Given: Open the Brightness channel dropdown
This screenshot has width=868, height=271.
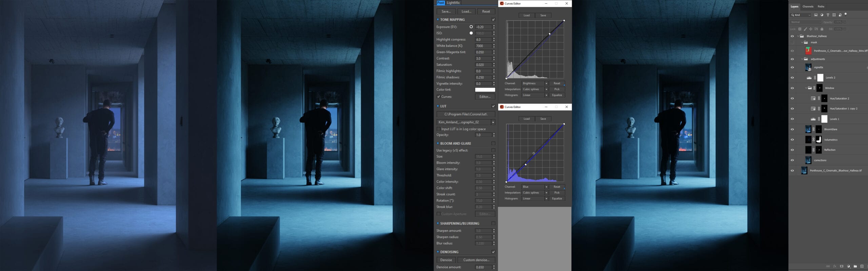Looking at the screenshot, I should coord(535,83).
